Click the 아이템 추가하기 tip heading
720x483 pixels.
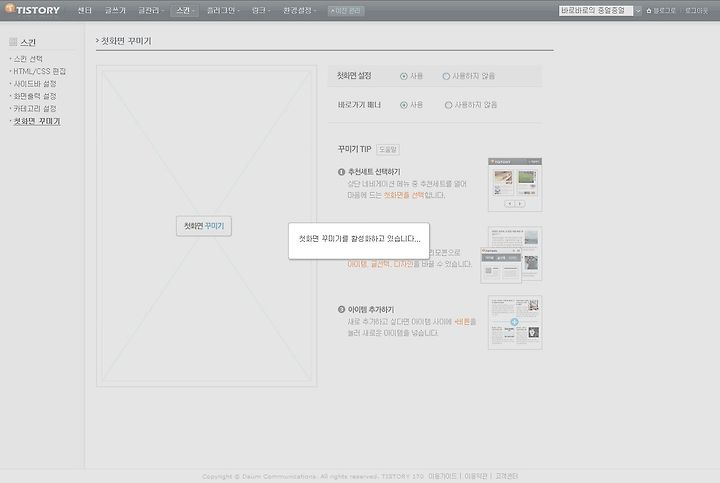coord(371,309)
